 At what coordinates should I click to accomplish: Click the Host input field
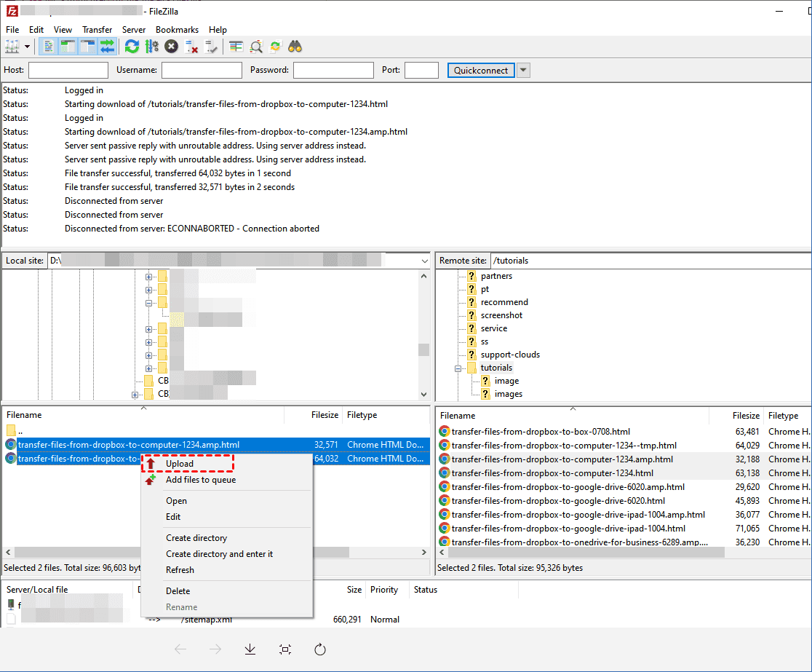[x=68, y=71]
